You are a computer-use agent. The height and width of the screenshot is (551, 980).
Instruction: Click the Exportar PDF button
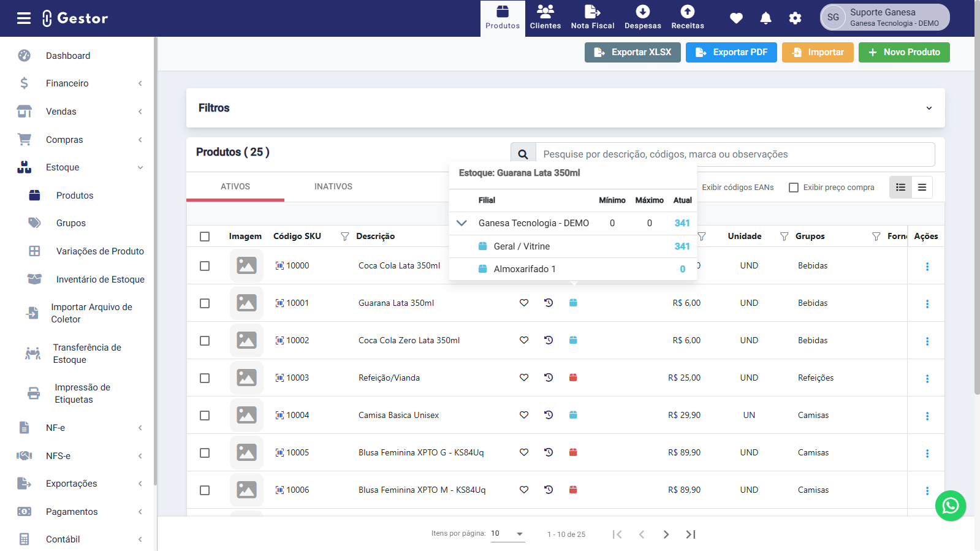[731, 53]
